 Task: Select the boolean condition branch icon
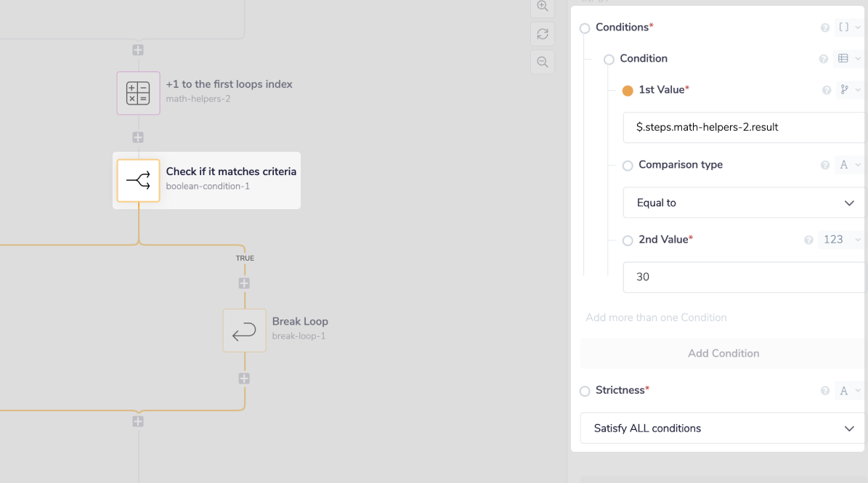(138, 181)
